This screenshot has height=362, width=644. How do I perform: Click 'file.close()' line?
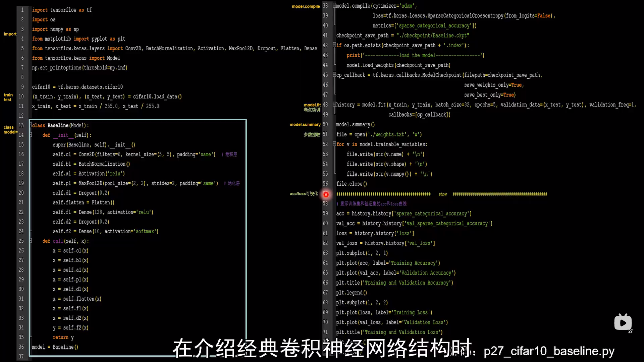click(352, 184)
